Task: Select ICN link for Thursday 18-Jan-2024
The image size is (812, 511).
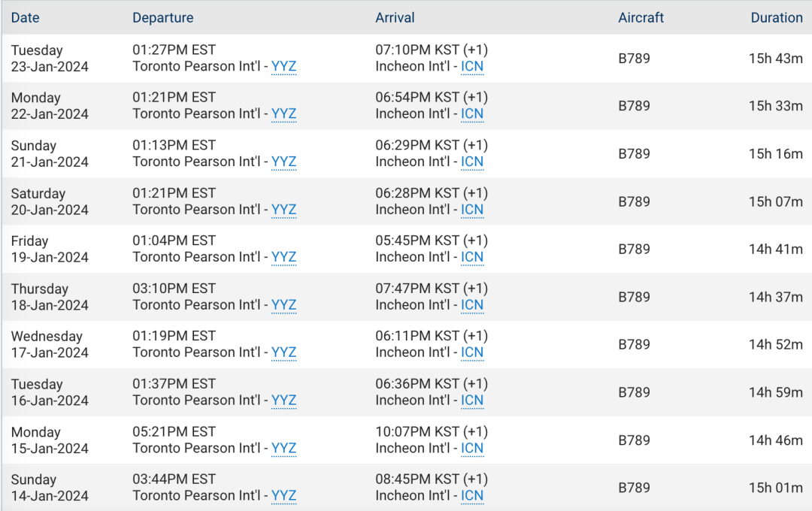Action: coord(472,304)
